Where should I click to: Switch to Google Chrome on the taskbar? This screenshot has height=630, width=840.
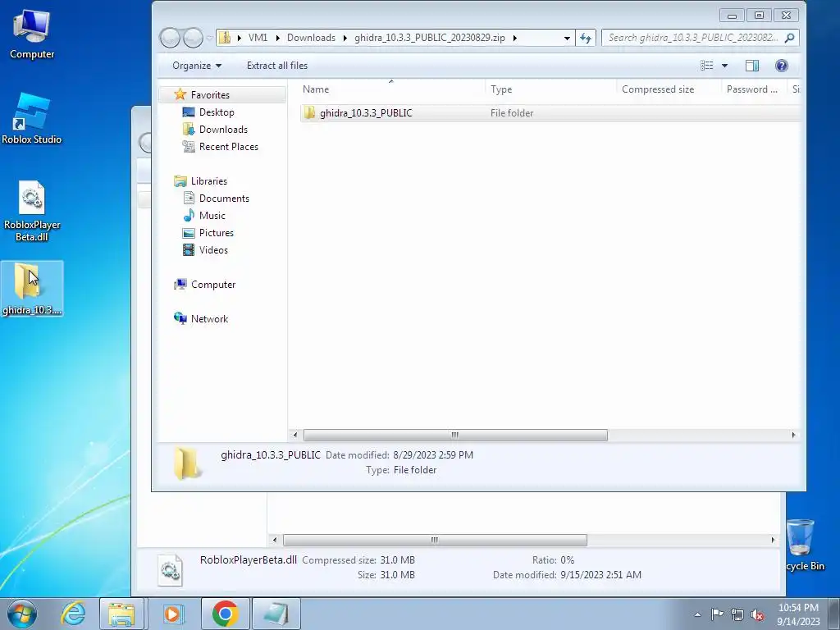pyautogui.click(x=225, y=614)
